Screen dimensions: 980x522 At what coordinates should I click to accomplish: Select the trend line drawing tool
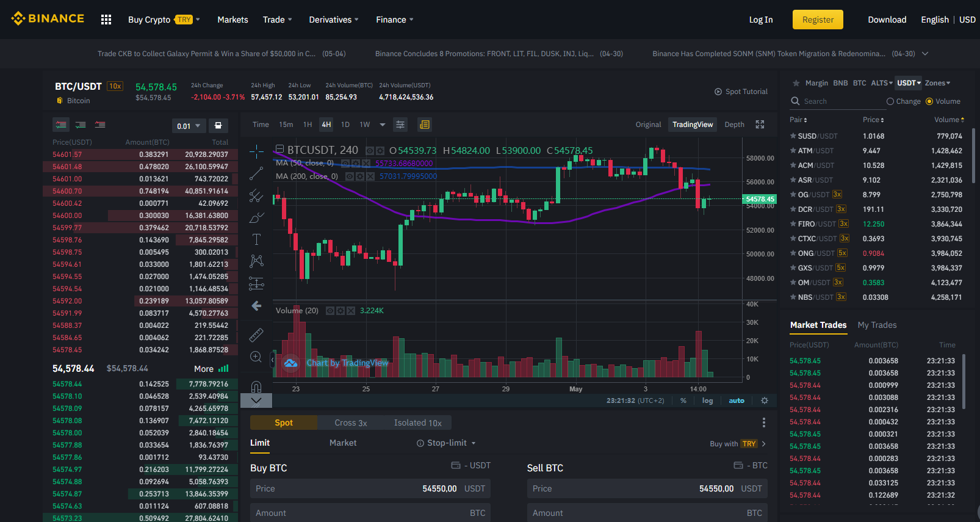[x=256, y=173]
